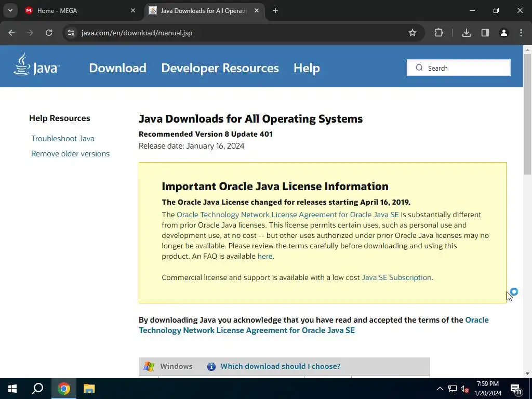
Task: Open Chrome three-dot menu
Action: (x=521, y=33)
